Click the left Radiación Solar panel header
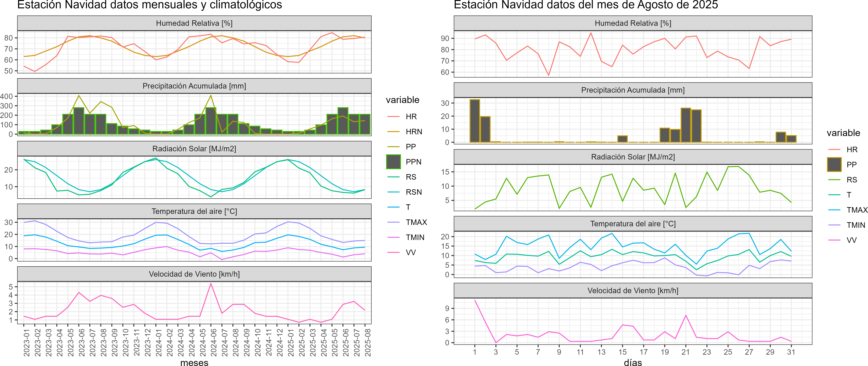Image resolution: width=868 pixels, height=366 pixels. click(x=194, y=149)
